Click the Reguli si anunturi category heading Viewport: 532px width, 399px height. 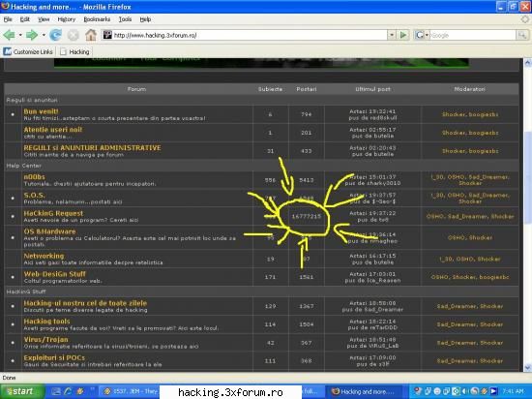(32, 100)
